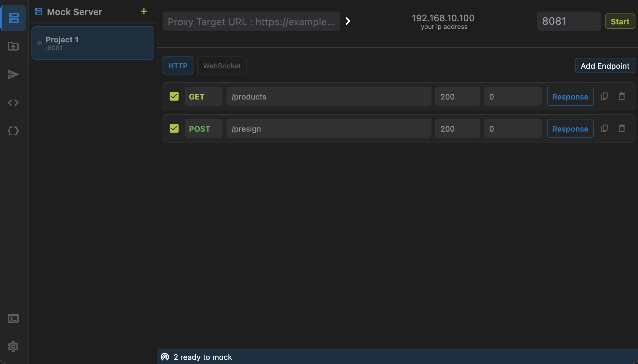
Task: Click the proxy target arrow chevron
Action: click(348, 21)
